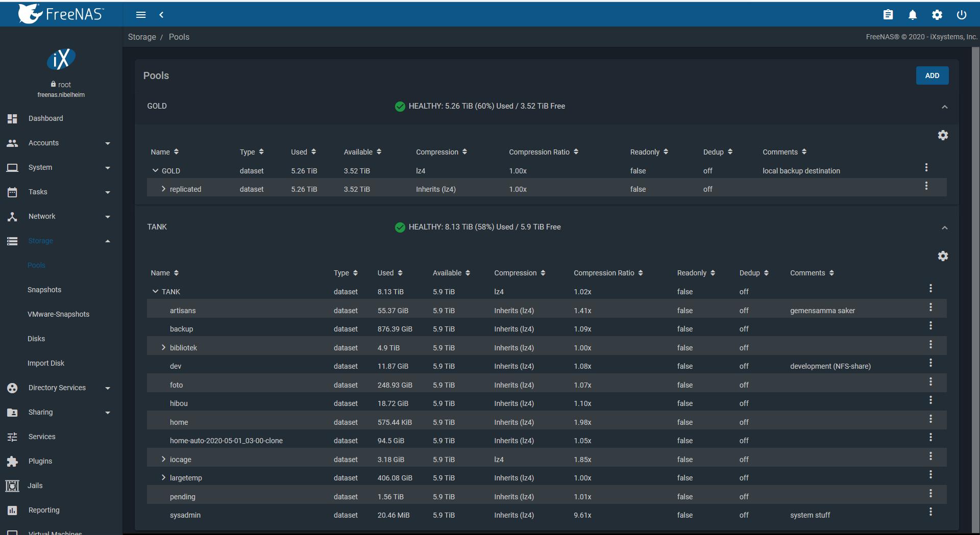Viewport: 980px width, 535px height.
Task: Expand the largetemp dataset
Action: point(163,477)
